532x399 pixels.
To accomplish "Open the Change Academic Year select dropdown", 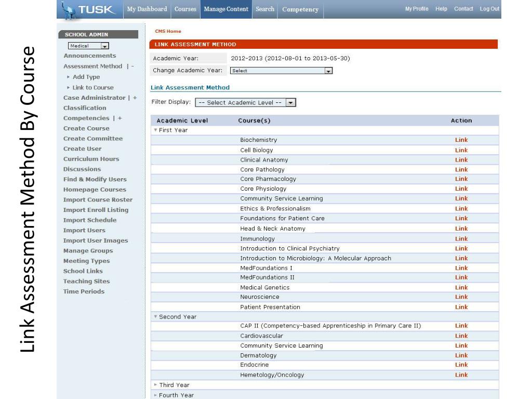I will coord(281,71).
